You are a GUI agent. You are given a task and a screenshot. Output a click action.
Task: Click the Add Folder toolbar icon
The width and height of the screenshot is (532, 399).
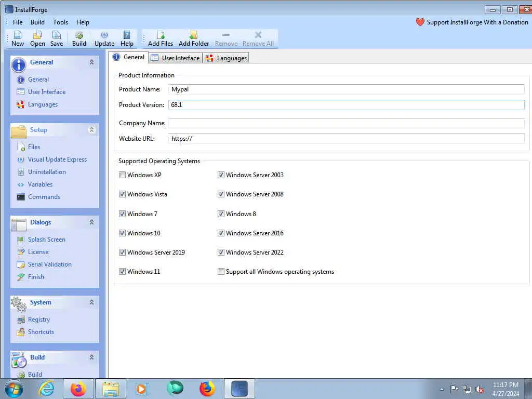coord(194,38)
